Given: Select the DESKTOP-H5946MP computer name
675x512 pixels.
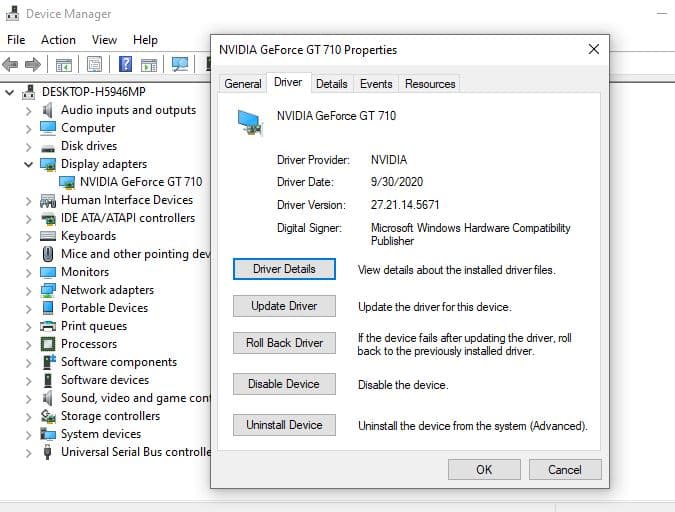Looking at the screenshot, I should tap(93, 92).
